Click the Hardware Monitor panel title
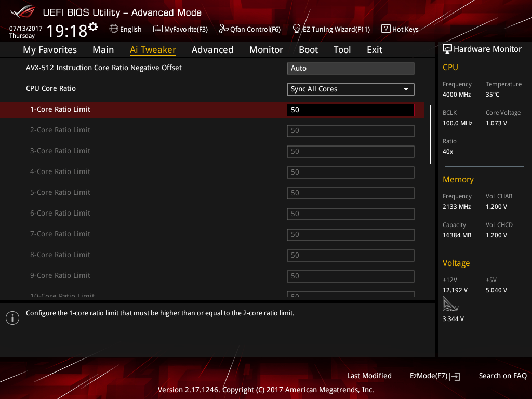This screenshot has height=399, width=532. click(x=487, y=49)
